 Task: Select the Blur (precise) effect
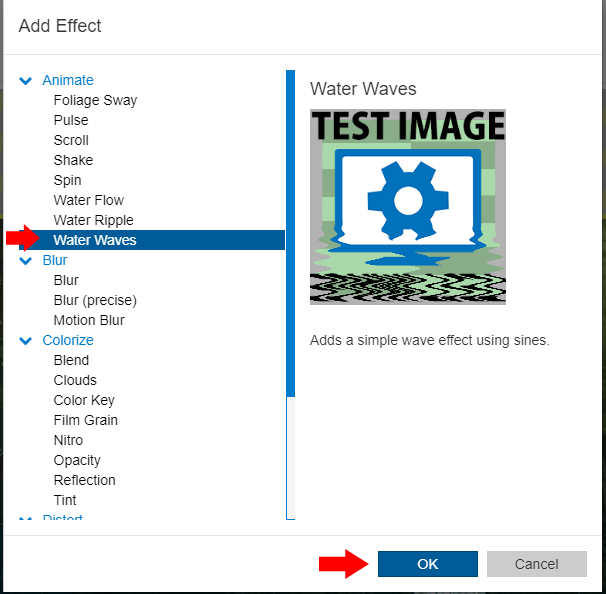coord(95,300)
